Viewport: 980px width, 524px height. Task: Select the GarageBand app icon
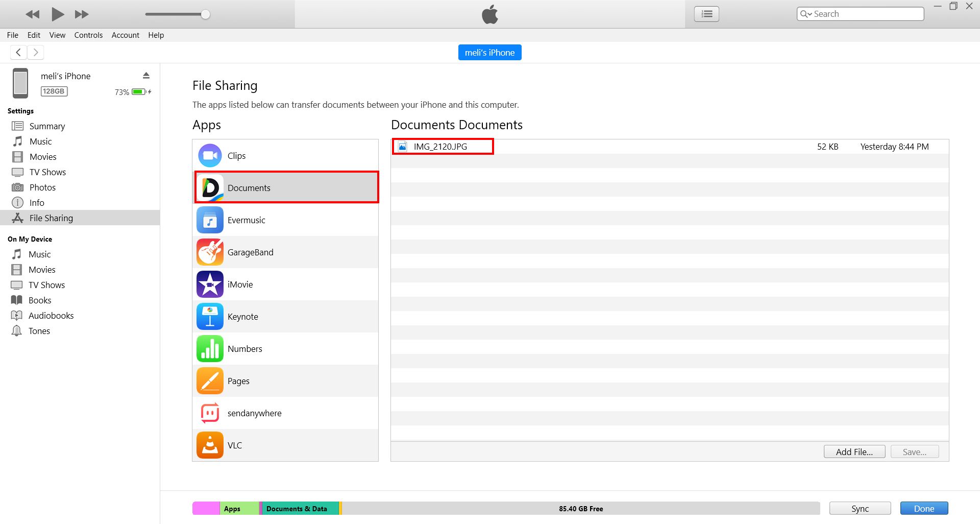(x=210, y=252)
